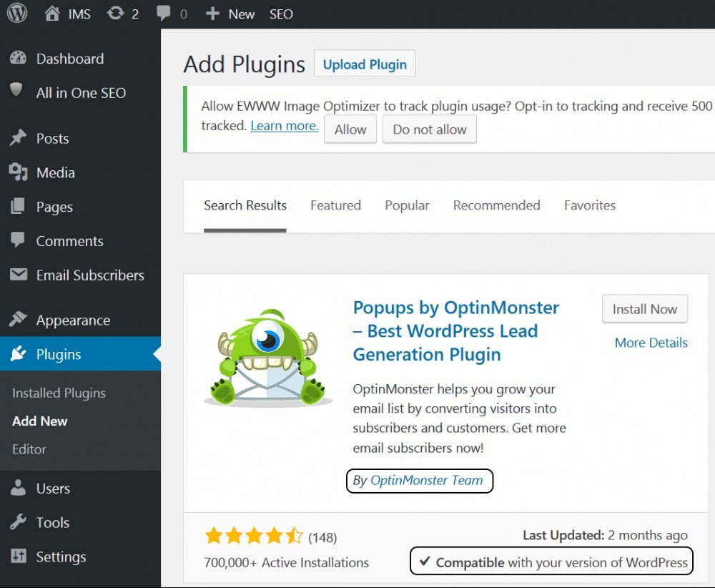Viewport: 715px width, 588px height.
Task: Open the Learn more link
Action: 284,125
